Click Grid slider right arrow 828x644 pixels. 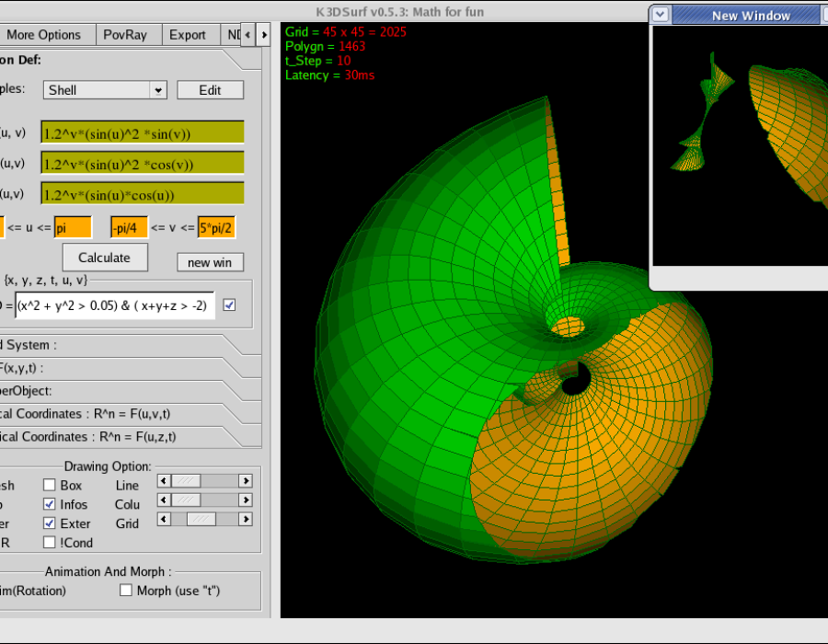[x=246, y=520]
